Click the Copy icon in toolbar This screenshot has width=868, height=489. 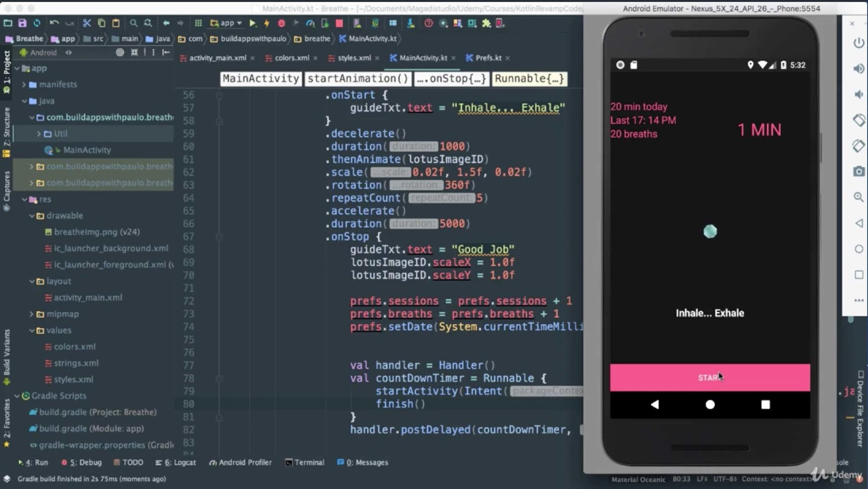point(101,23)
